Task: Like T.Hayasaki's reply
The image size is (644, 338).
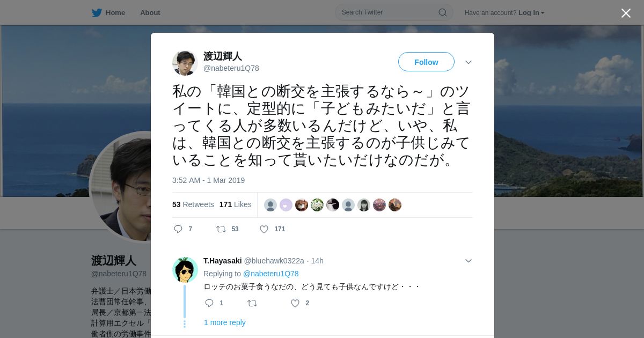Action: 295,303
